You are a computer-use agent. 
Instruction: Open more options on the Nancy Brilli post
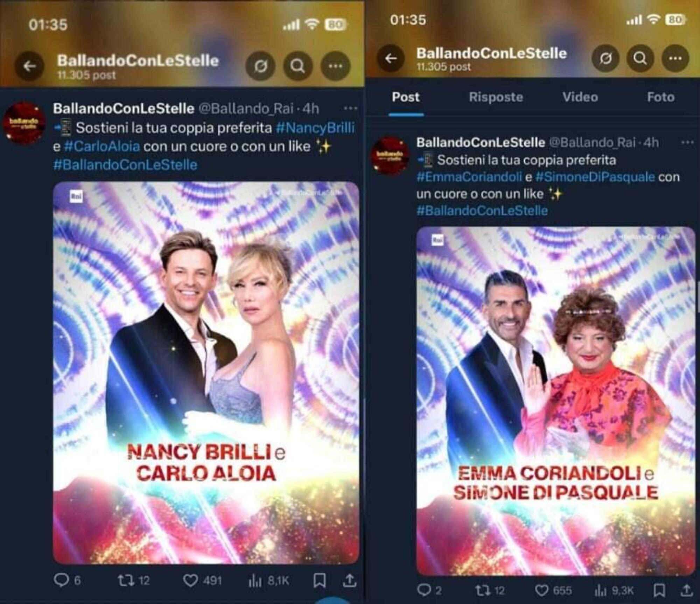tap(350, 109)
